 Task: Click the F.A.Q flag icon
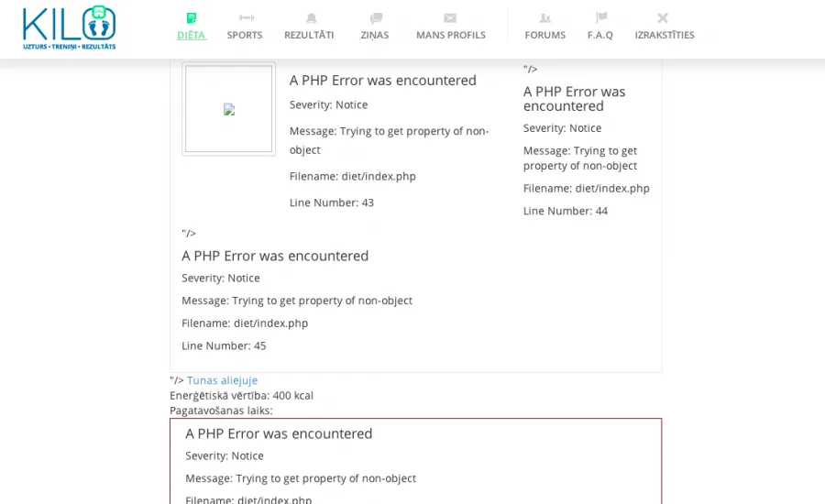pyautogui.click(x=601, y=18)
